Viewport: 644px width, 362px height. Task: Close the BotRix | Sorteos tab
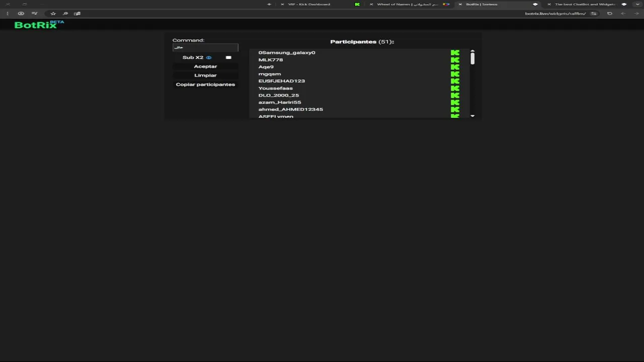click(460, 4)
